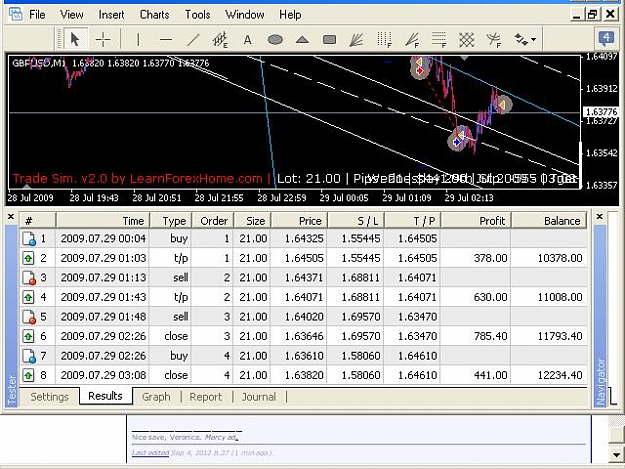Switch to the Journal tab
The height and width of the screenshot is (469, 625).
(259, 397)
